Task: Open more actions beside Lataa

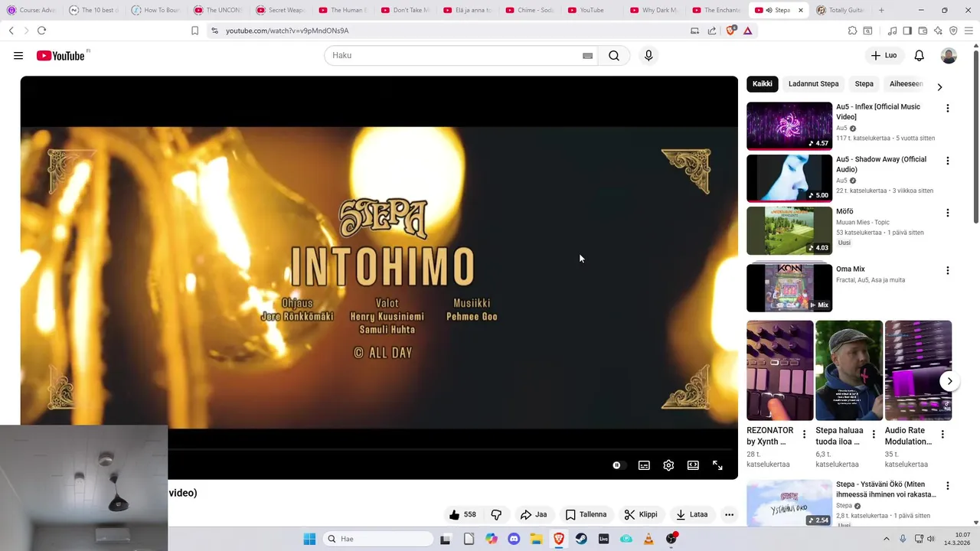Action: tap(730, 515)
